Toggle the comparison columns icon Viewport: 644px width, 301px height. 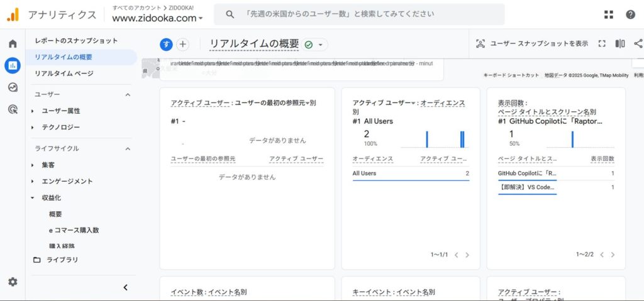pyautogui.click(x=620, y=44)
